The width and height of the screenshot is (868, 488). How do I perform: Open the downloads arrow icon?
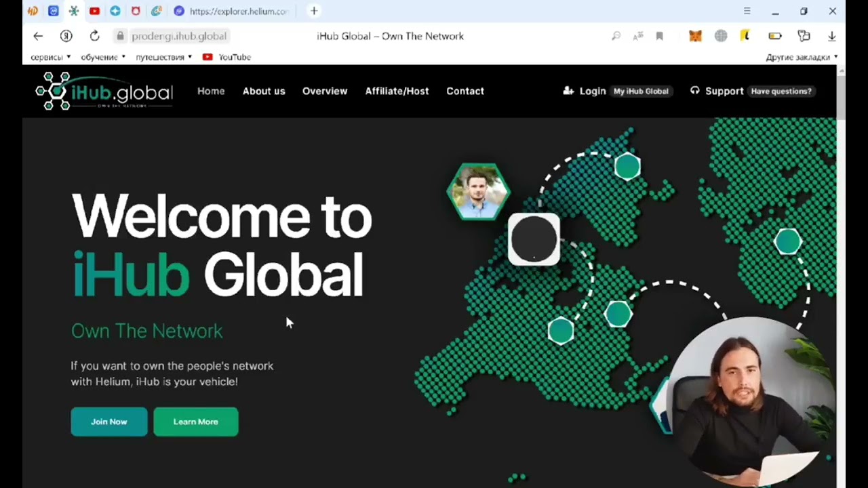pos(832,36)
